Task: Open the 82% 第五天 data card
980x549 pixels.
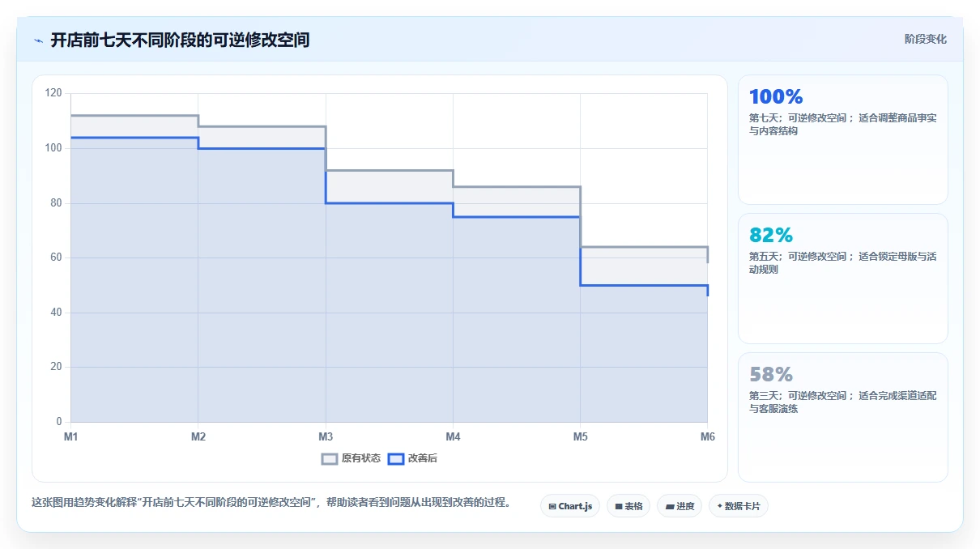Action: (x=843, y=279)
